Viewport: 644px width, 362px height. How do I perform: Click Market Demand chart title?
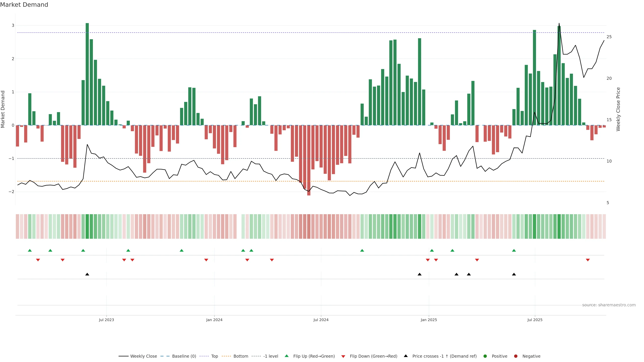tap(24, 5)
